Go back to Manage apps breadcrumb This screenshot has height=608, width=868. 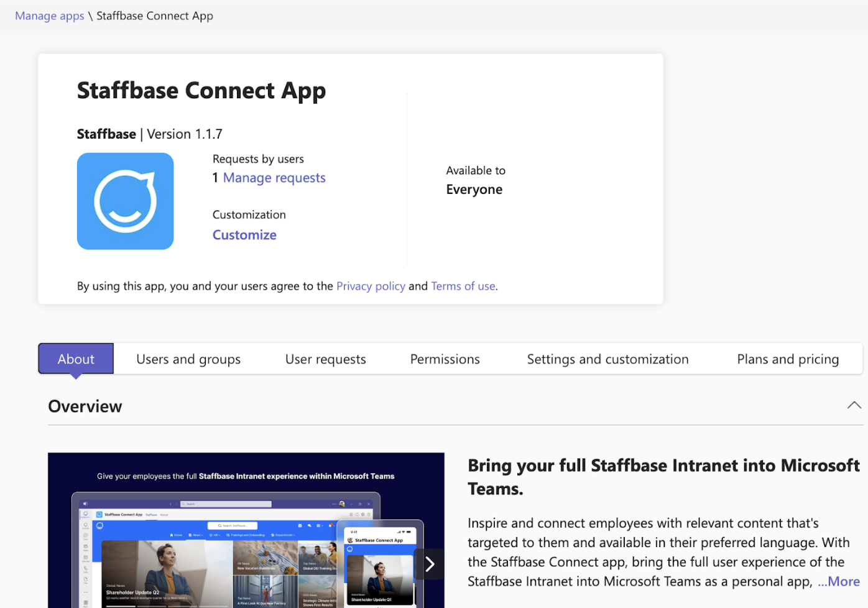click(50, 16)
